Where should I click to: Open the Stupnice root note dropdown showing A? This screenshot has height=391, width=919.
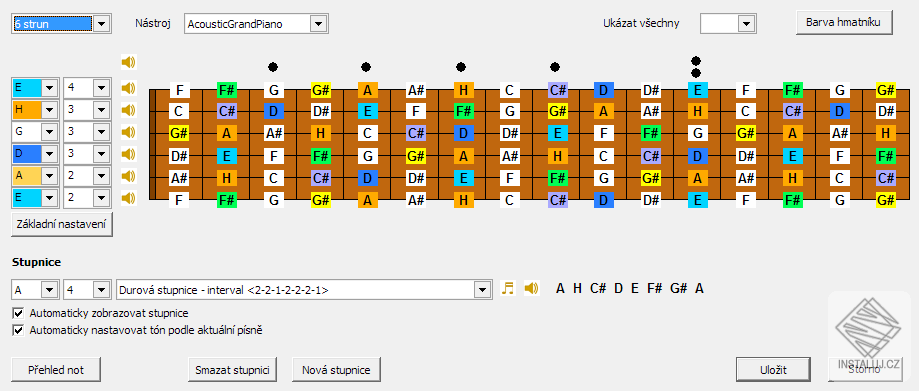click(50, 289)
